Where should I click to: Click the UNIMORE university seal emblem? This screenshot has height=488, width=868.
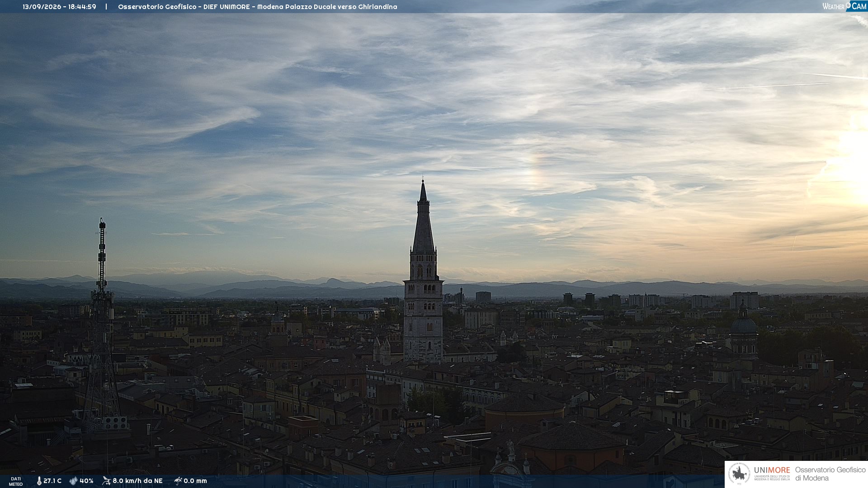(740, 474)
